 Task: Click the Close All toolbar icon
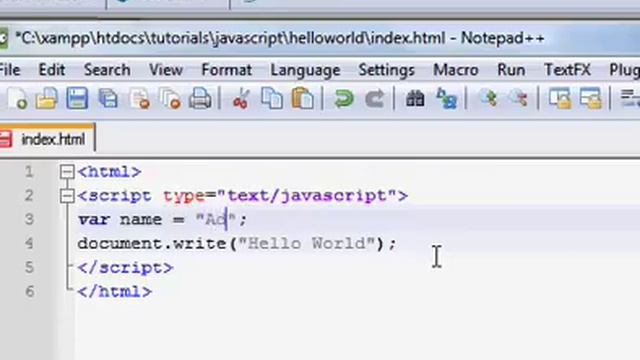[x=169, y=98]
